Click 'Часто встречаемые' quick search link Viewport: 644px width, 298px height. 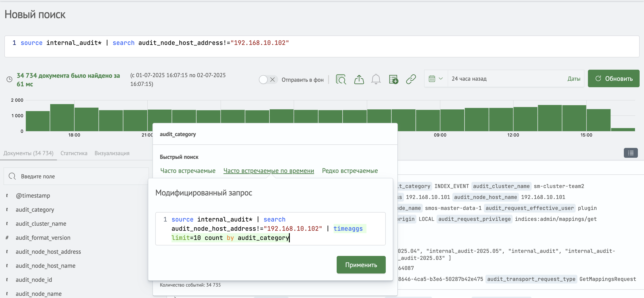click(x=188, y=171)
